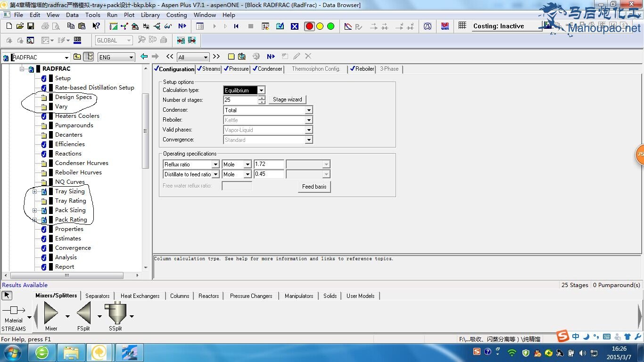
Task: Open the Data Browser eyeglasses icon
Action: point(168,26)
